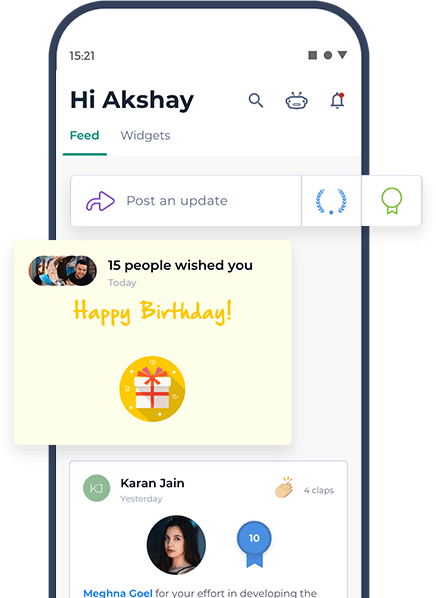Open the blue laurel wreath awards icon
This screenshot has width=436, height=598.
point(331,201)
